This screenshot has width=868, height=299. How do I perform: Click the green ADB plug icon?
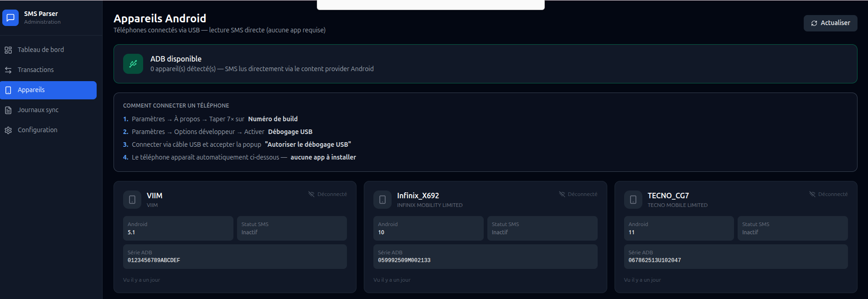133,64
